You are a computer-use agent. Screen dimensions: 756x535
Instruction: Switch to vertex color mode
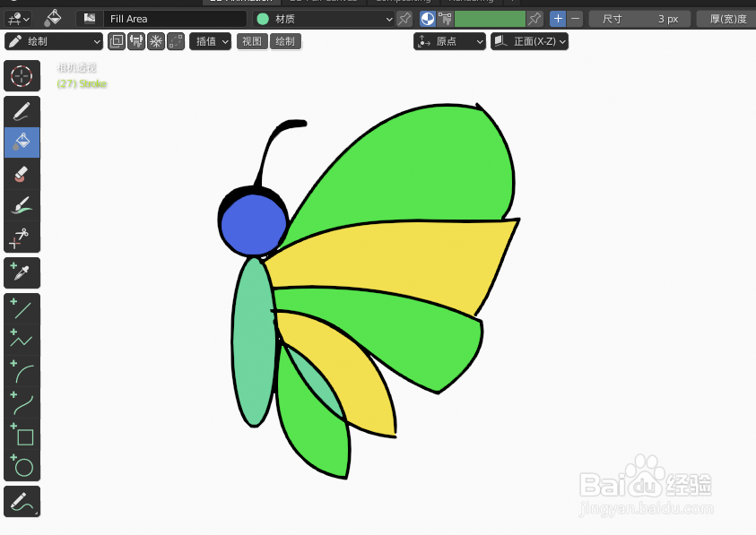[x=445, y=19]
